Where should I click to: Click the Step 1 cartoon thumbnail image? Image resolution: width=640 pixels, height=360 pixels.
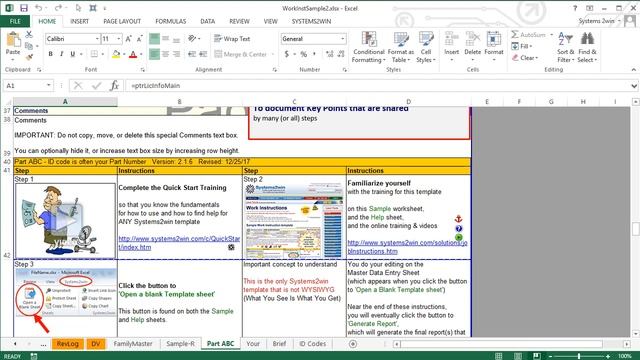click(65, 221)
